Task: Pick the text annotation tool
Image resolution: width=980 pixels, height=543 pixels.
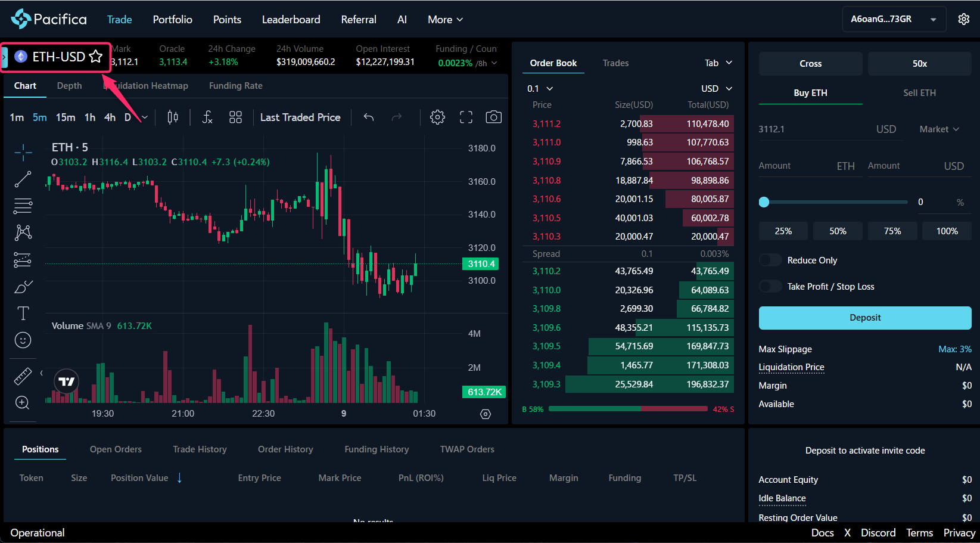Action: tap(23, 314)
